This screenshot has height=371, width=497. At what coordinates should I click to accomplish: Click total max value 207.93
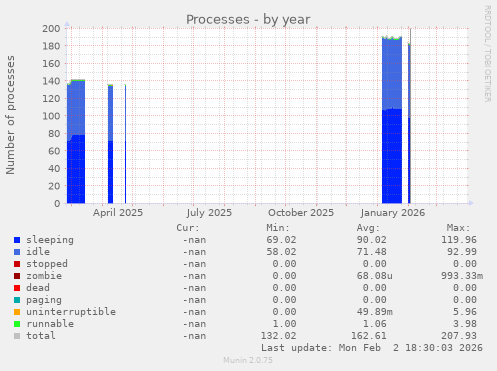pyautogui.click(x=459, y=336)
